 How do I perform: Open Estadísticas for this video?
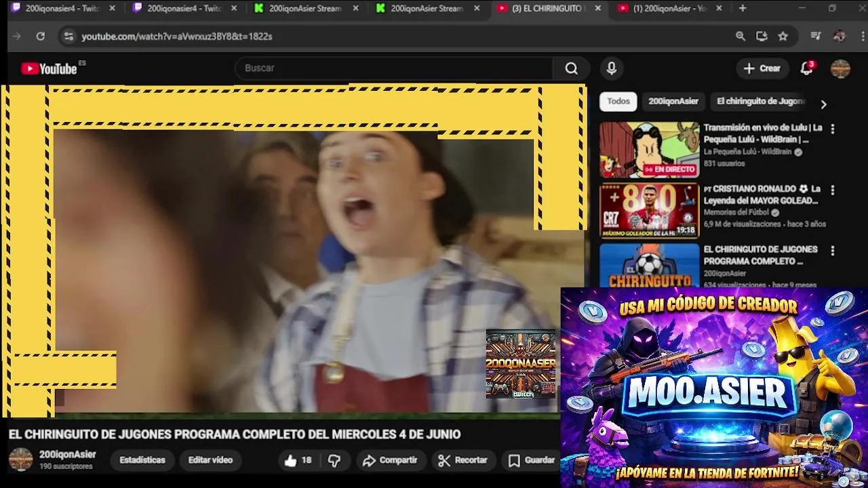click(142, 460)
